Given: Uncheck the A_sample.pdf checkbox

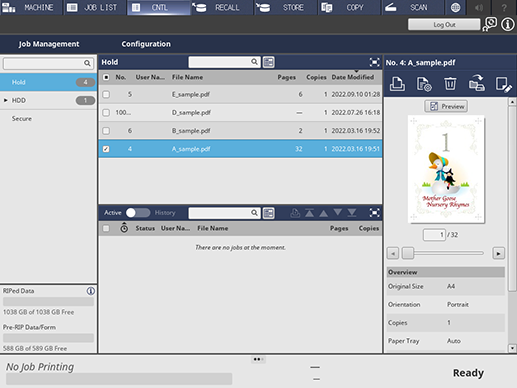Looking at the screenshot, I should click(106, 149).
